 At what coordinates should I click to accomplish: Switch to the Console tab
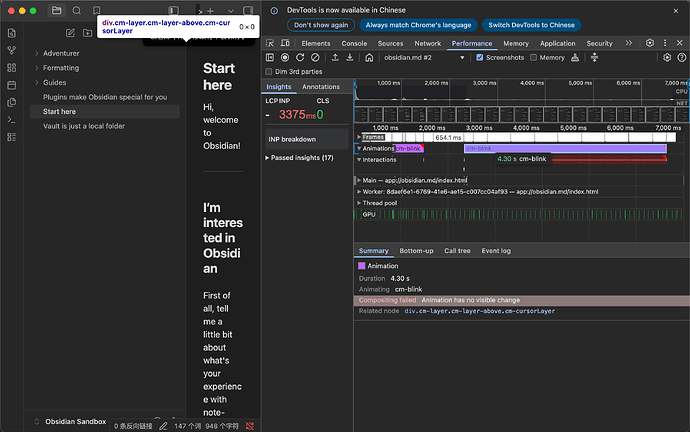pyautogui.click(x=354, y=44)
